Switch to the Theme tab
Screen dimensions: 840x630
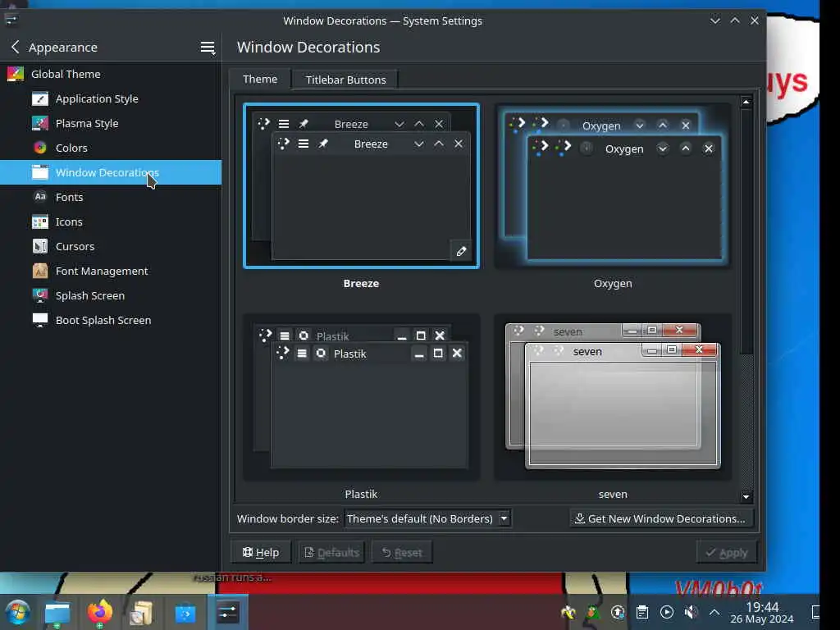(260, 80)
